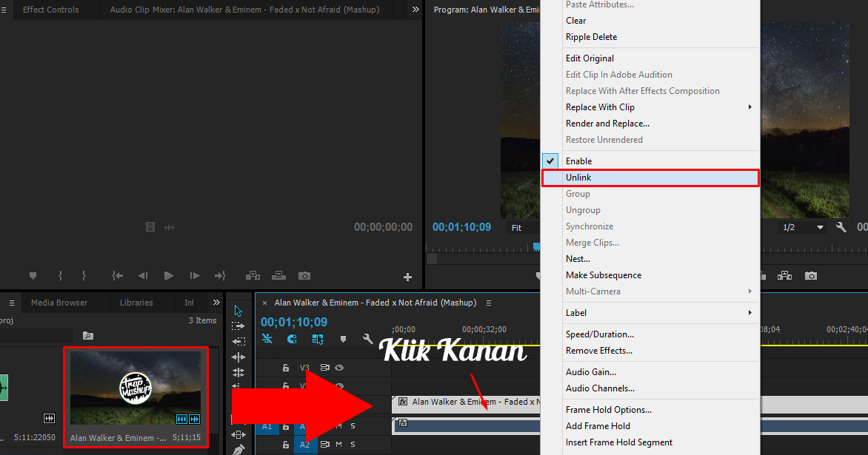The width and height of the screenshot is (868, 455).
Task: Select Audio Gain... menu item
Action: click(x=650, y=372)
